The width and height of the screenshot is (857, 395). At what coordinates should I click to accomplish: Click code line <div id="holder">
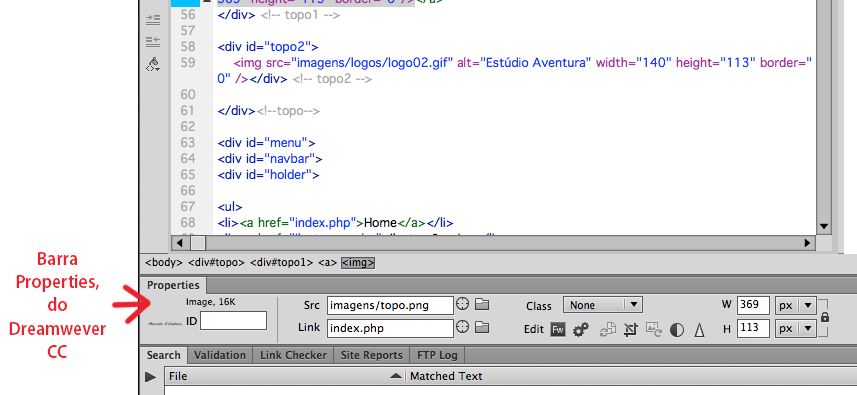[268, 175]
